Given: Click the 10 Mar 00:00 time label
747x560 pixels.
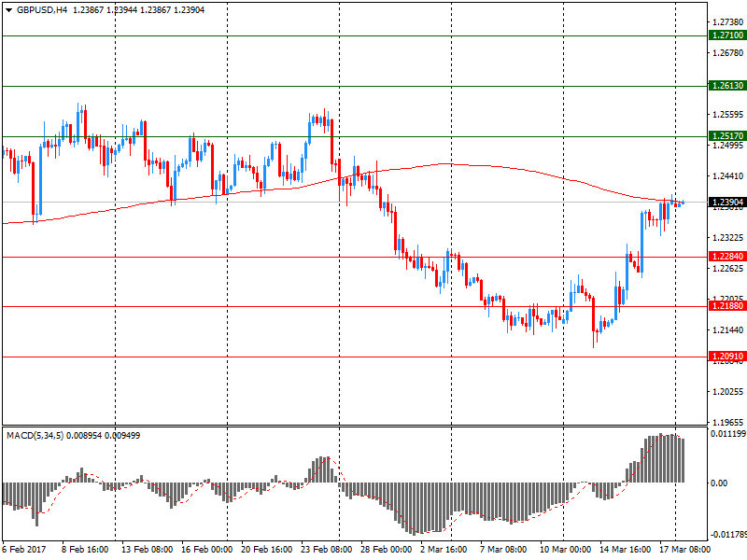Looking at the screenshot, I should 566,550.
